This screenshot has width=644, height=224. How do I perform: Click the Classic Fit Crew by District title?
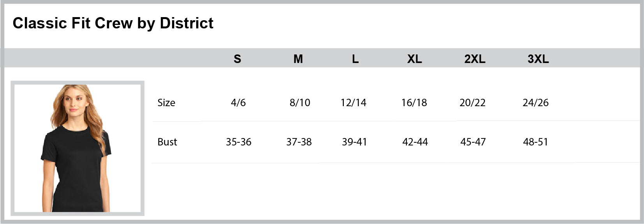tap(113, 23)
